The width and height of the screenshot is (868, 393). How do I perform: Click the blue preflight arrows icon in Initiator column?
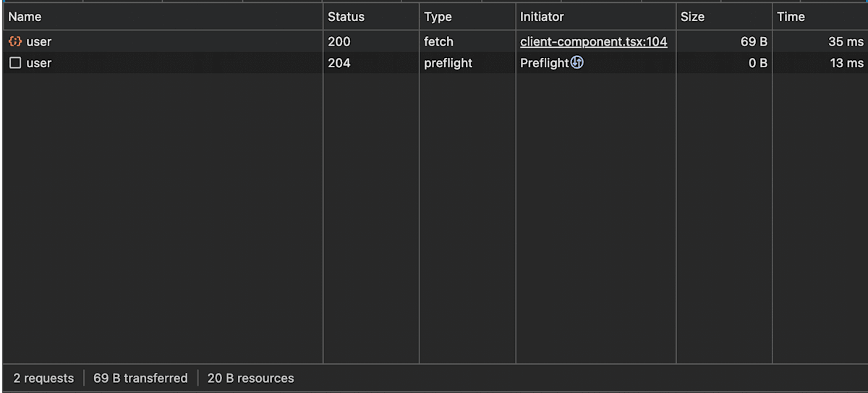(576, 62)
